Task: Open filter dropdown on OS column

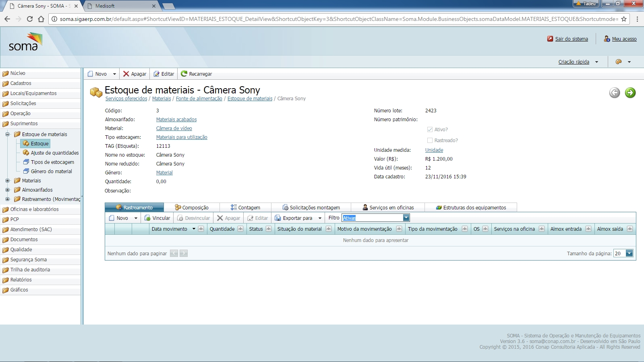Action: point(485,229)
